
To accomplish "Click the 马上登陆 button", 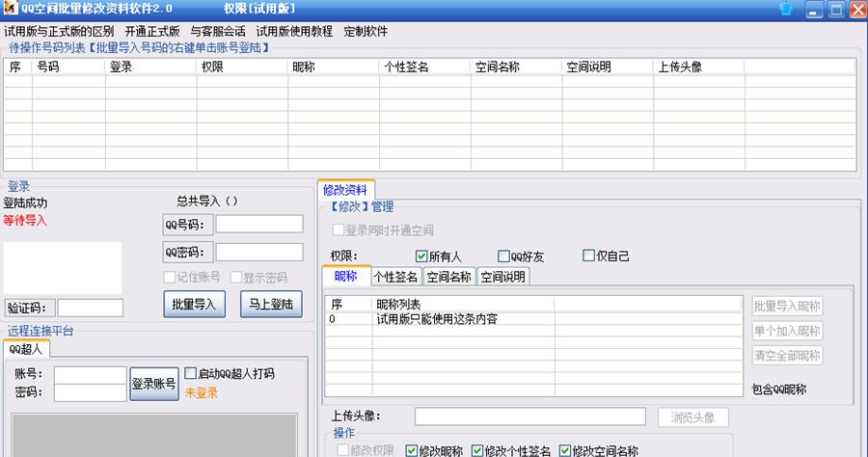I will (x=271, y=305).
